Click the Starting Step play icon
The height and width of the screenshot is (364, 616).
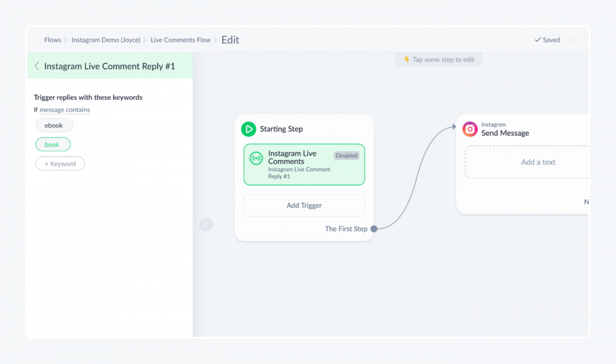pyautogui.click(x=248, y=129)
